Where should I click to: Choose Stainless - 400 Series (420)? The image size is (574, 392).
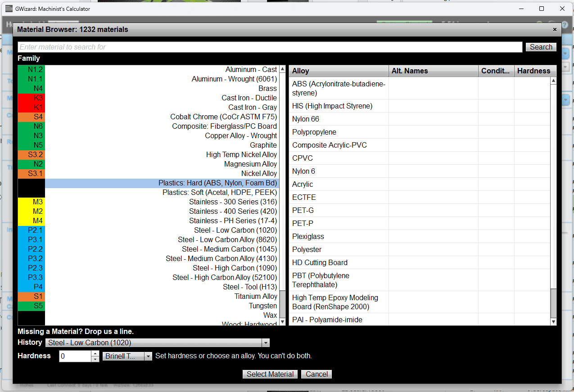click(x=149, y=212)
